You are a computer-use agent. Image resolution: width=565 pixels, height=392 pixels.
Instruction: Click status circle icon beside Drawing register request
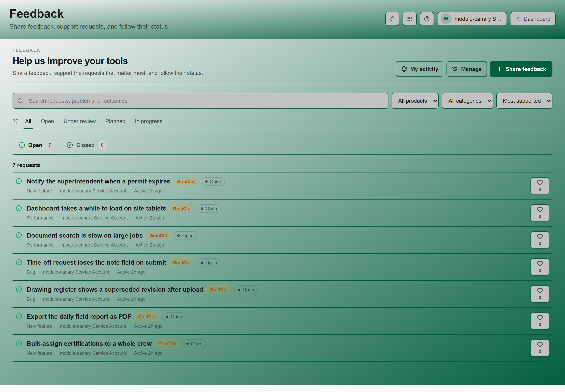[x=19, y=289]
